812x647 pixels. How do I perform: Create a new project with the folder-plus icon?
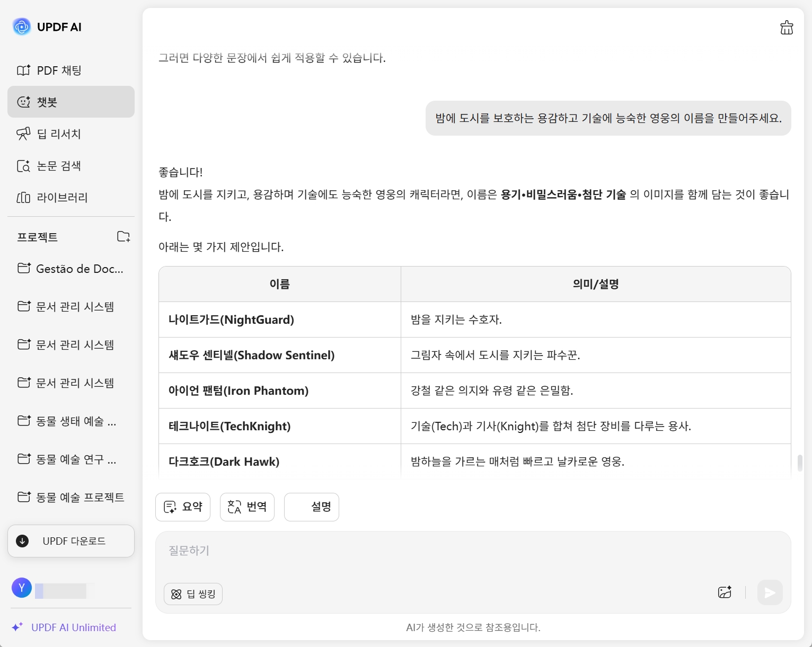[123, 236]
